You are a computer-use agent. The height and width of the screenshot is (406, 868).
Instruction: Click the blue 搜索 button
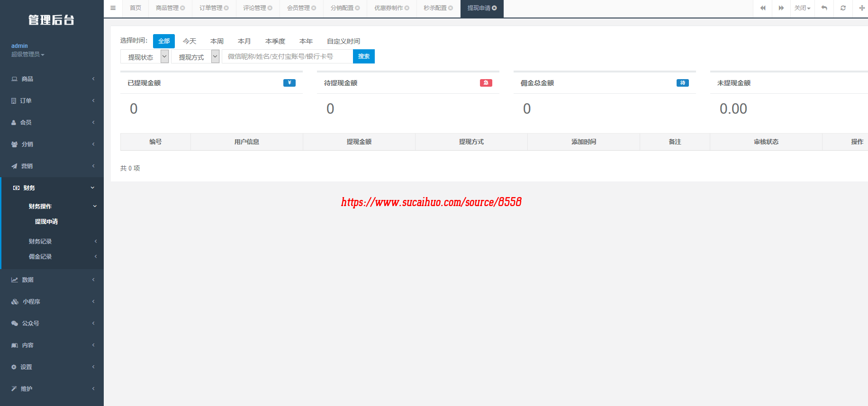click(364, 56)
